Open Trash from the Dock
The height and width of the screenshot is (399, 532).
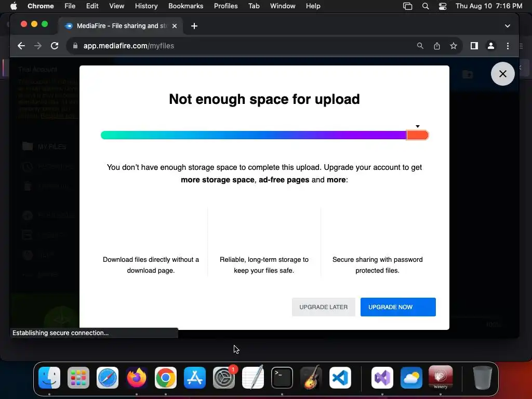coord(483,377)
